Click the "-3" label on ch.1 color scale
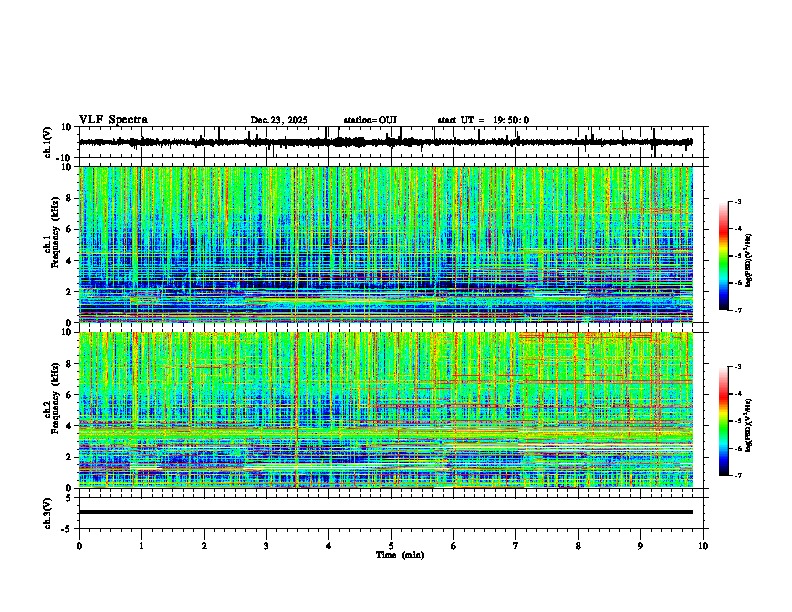The image size is (792, 612). click(x=737, y=202)
